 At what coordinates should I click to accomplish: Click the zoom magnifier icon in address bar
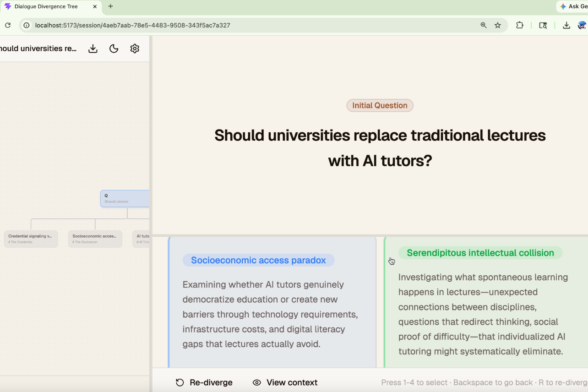(x=484, y=25)
